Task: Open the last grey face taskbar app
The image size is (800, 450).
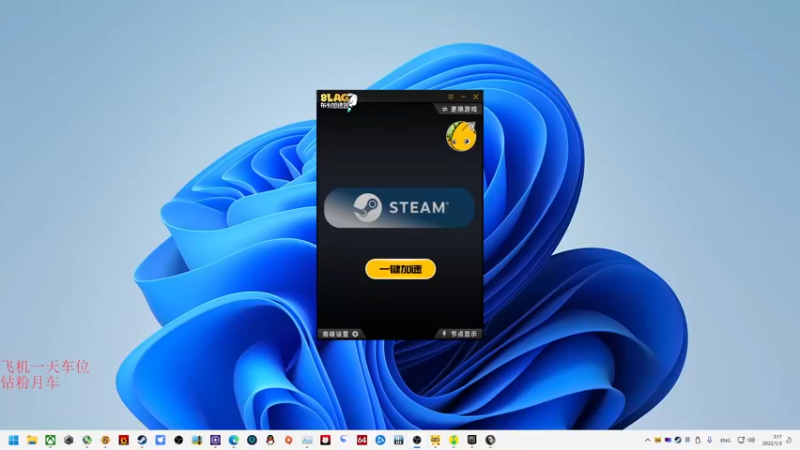Action: pyautogui.click(x=491, y=440)
